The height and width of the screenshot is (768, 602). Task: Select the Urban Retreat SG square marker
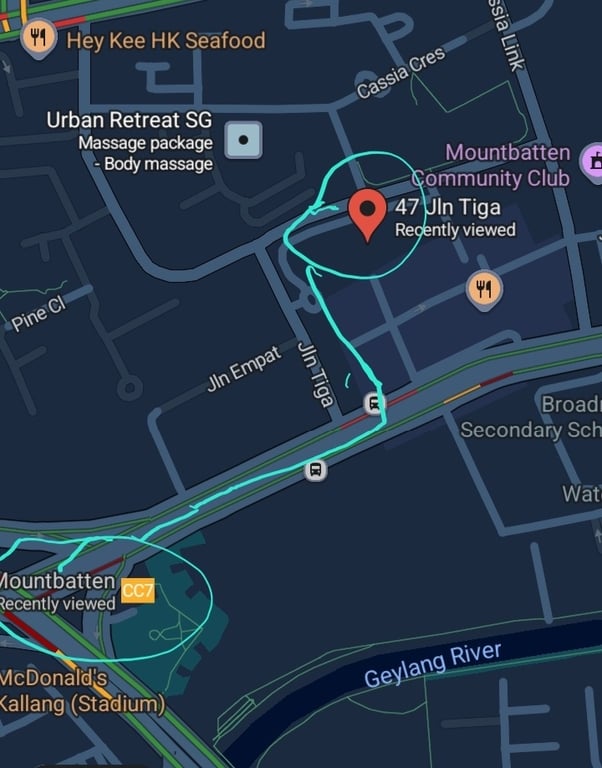pyautogui.click(x=243, y=140)
